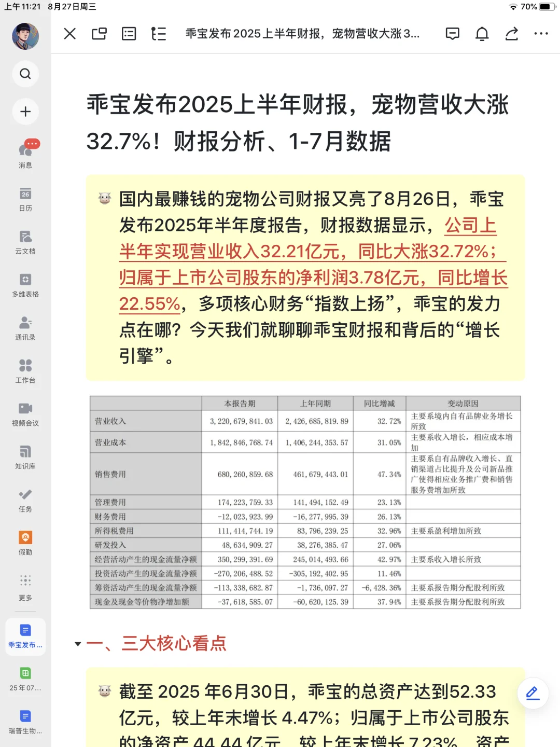The width and height of the screenshot is (560, 747).
Task: Open the notification bell icon
Action: (x=482, y=34)
